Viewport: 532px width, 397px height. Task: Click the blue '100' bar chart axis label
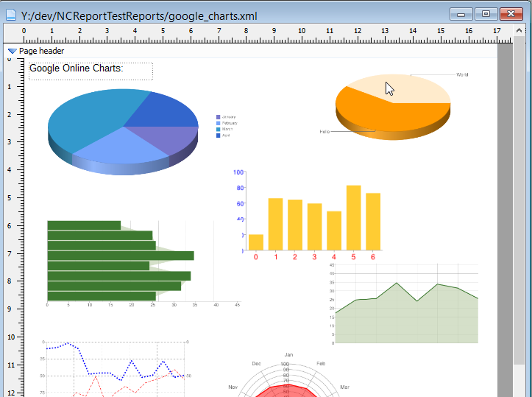click(x=238, y=172)
